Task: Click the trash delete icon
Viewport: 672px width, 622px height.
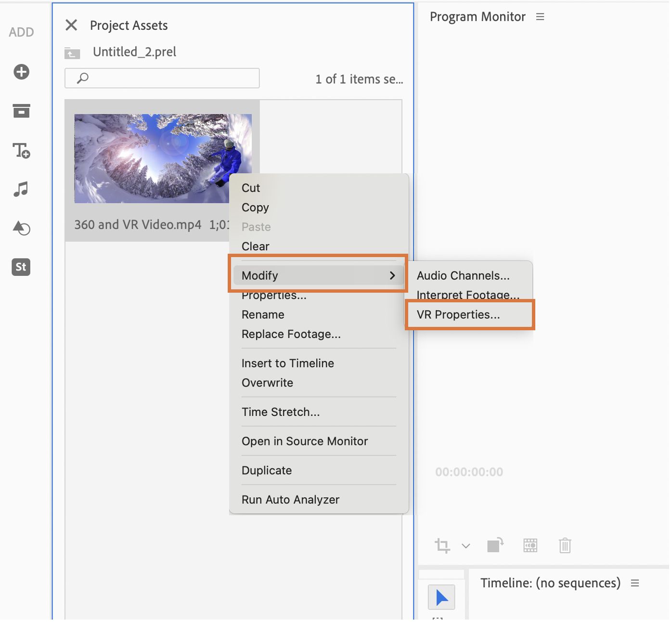Action: (565, 545)
